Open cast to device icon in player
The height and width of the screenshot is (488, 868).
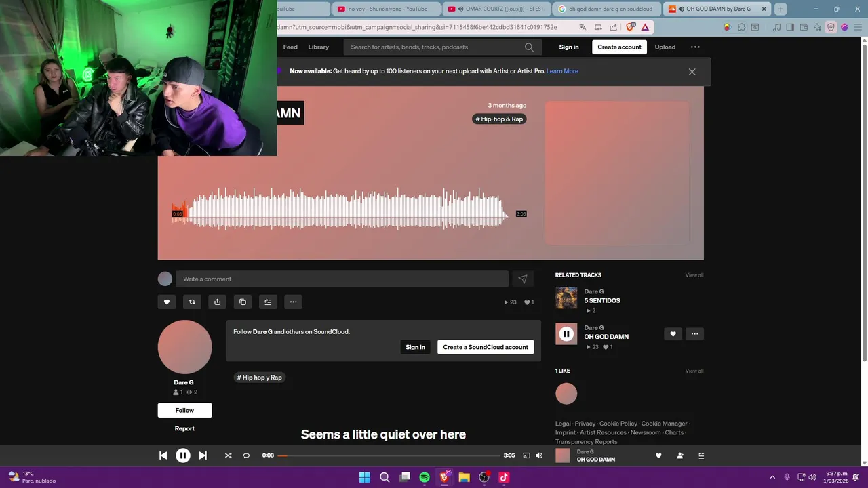coord(526,455)
